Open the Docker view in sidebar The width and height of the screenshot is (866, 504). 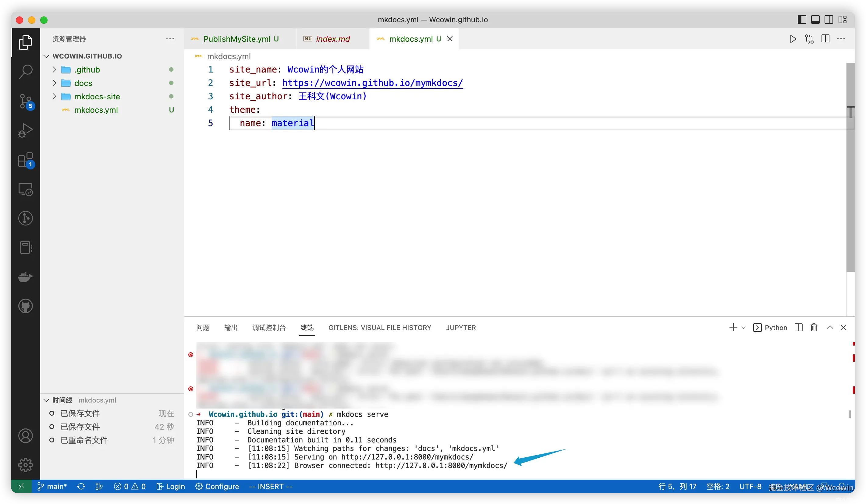pos(25,277)
